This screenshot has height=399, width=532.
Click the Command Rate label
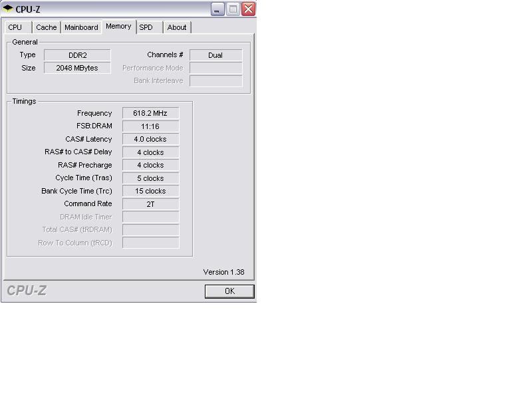click(x=88, y=203)
